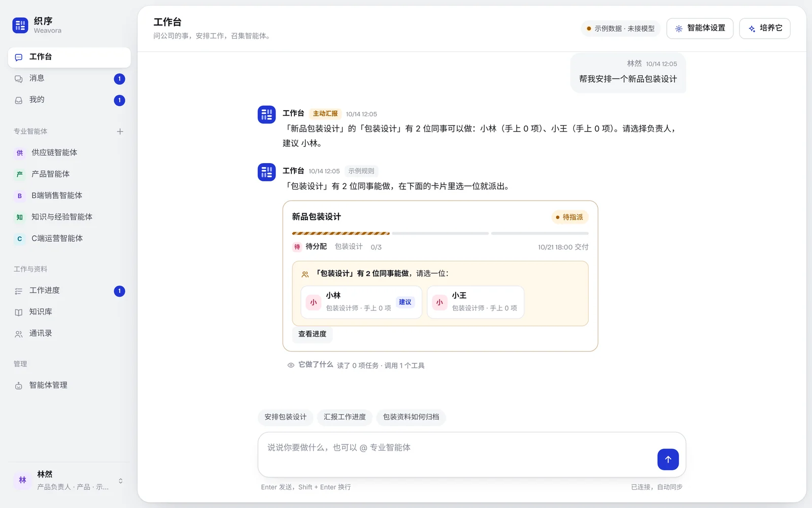Click the 汇报工作进度 suggestion chip
The height and width of the screenshot is (508, 812).
[x=345, y=417]
